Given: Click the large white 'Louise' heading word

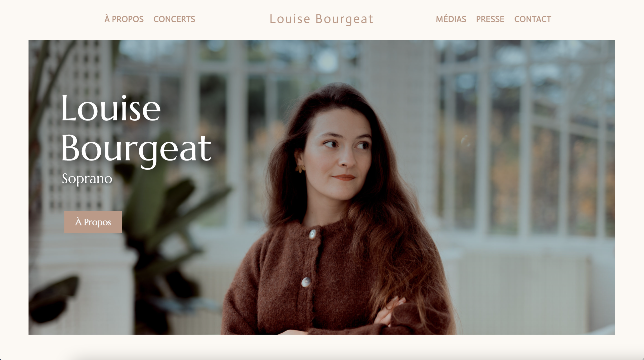Looking at the screenshot, I should [111, 108].
